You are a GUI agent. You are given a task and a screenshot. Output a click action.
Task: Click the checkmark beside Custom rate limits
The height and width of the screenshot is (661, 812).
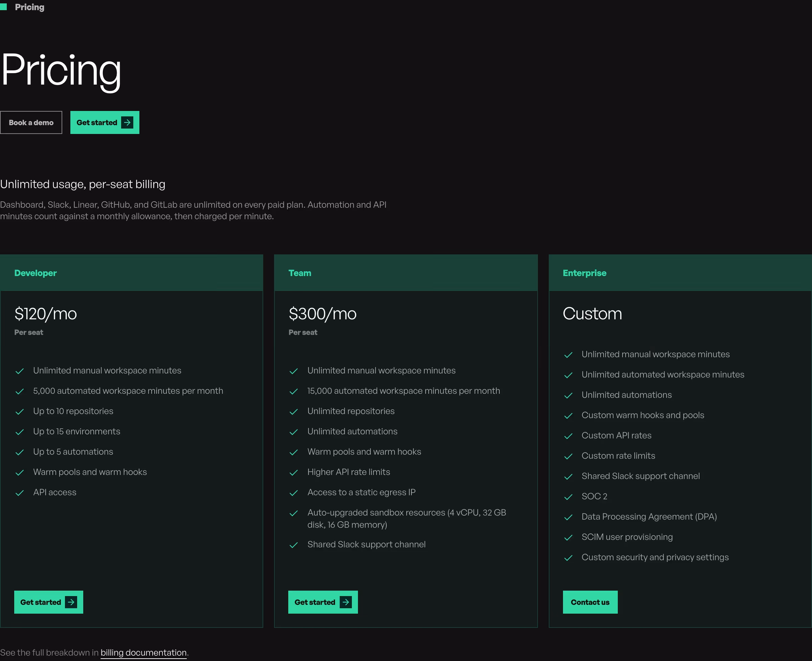coord(568,456)
